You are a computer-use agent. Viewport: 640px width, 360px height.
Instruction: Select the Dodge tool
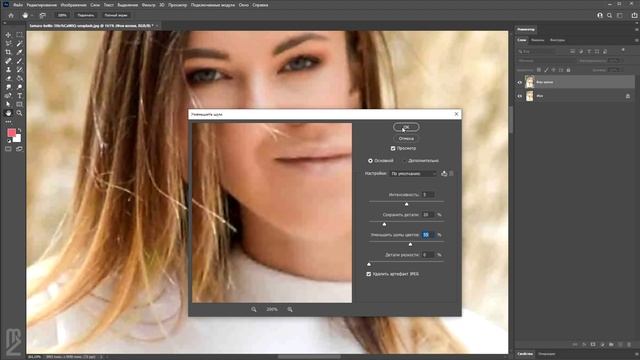[19, 87]
